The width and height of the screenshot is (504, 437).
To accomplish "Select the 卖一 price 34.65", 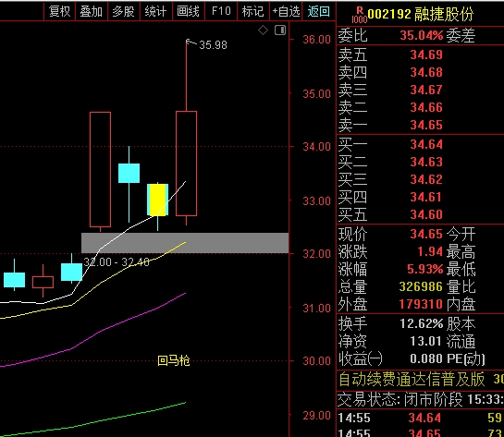I will coord(426,125).
